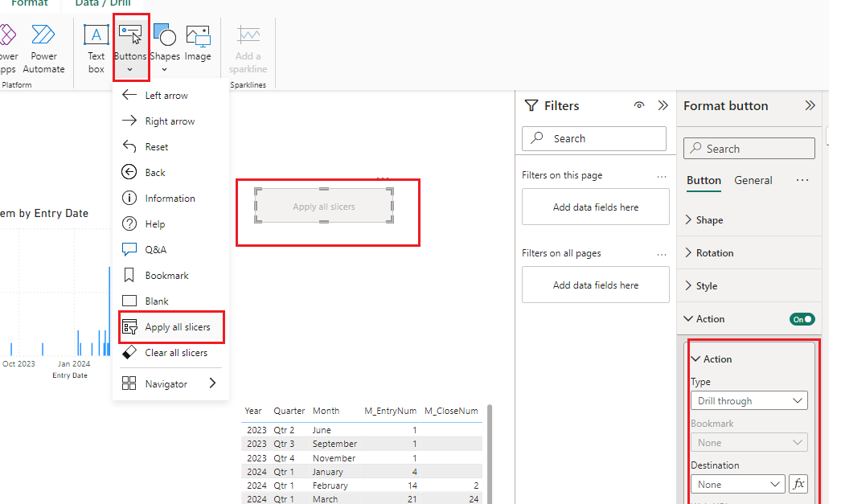The width and height of the screenshot is (841, 504).
Task: Open the Buttons ribbon dropdown
Action: coord(130,49)
